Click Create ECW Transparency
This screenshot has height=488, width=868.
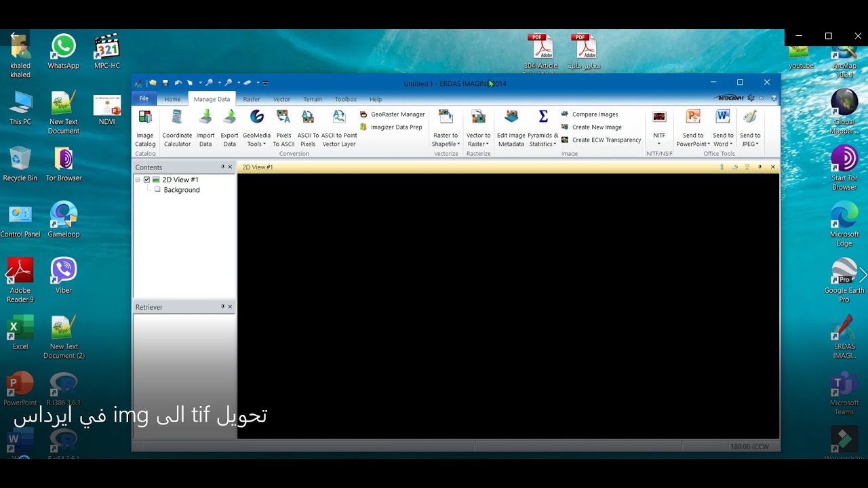601,140
